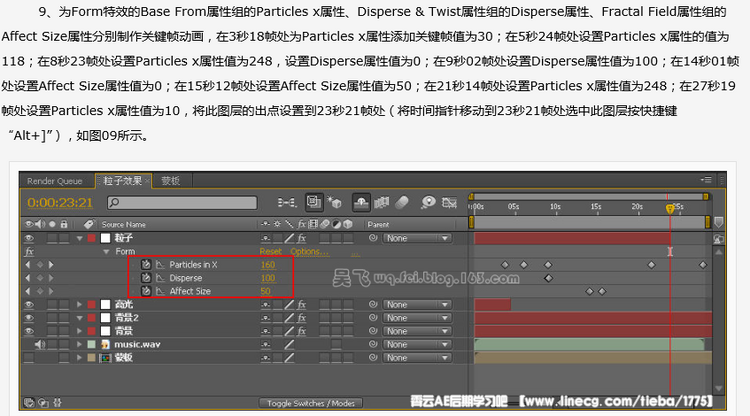
Task: Expand the music.wav layer triangle
Action: tap(79, 344)
